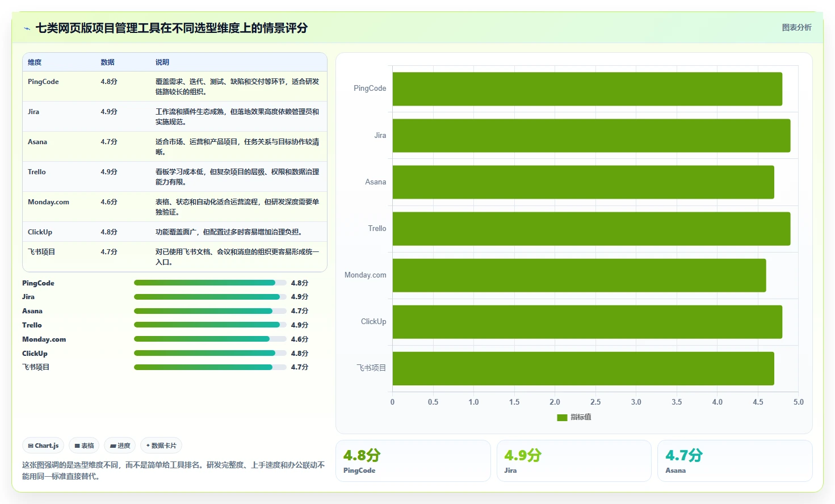Click the 4.6分 cell in the Monday.com table row

[109, 202]
